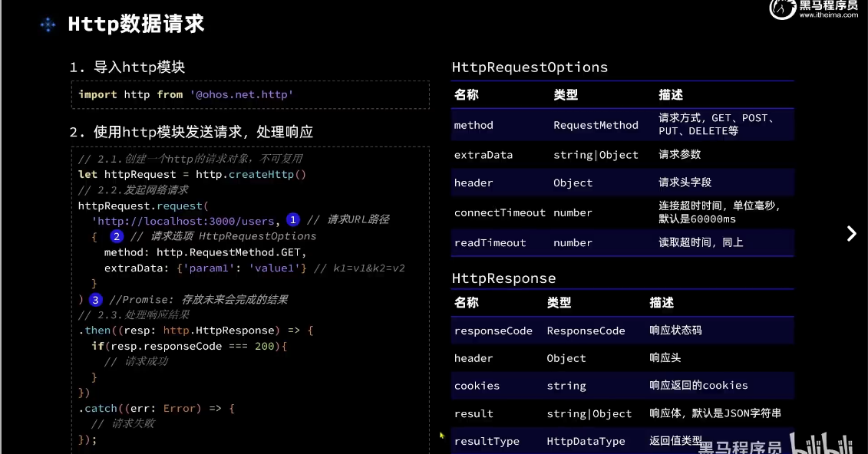Viewport: 868px width, 454px height.
Task: Click the '2. 使用http模块发送请求' step heading
Action: tap(191, 132)
